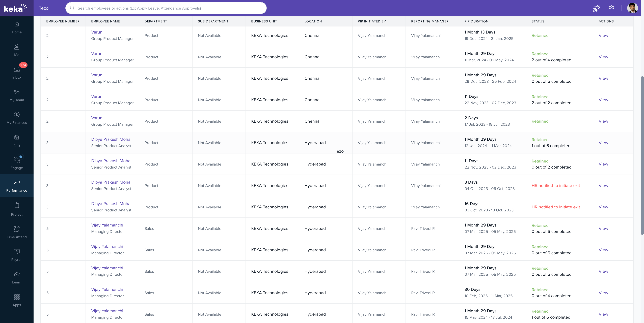Open the Learn module
Viewport: 644px width, 323px height.
(16, 278)
